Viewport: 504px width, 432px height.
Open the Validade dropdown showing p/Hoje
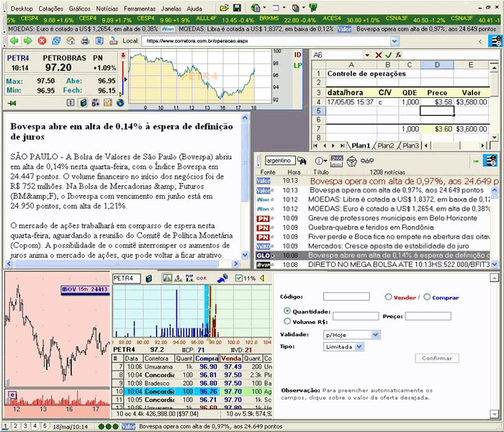(375, 335)
